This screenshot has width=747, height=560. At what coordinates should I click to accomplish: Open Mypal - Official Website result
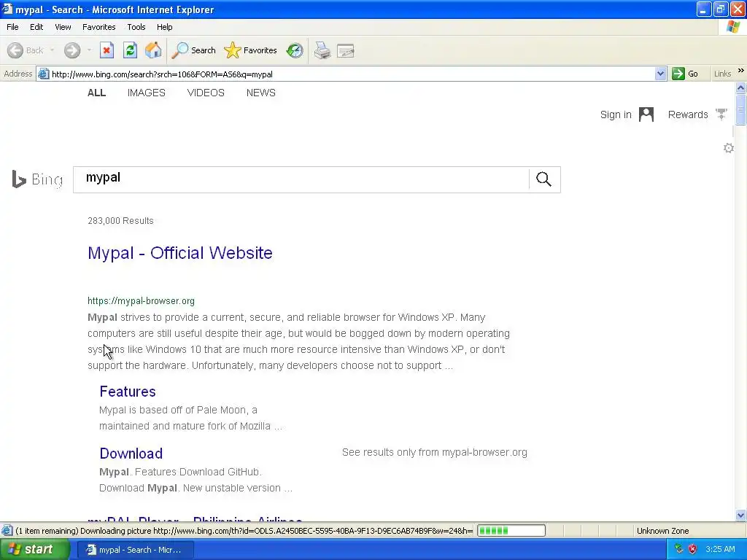tap(180, 253)
